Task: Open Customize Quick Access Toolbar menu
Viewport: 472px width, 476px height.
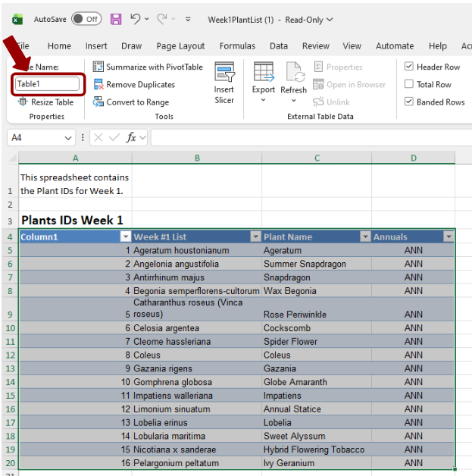Action: tap(188, 20)
